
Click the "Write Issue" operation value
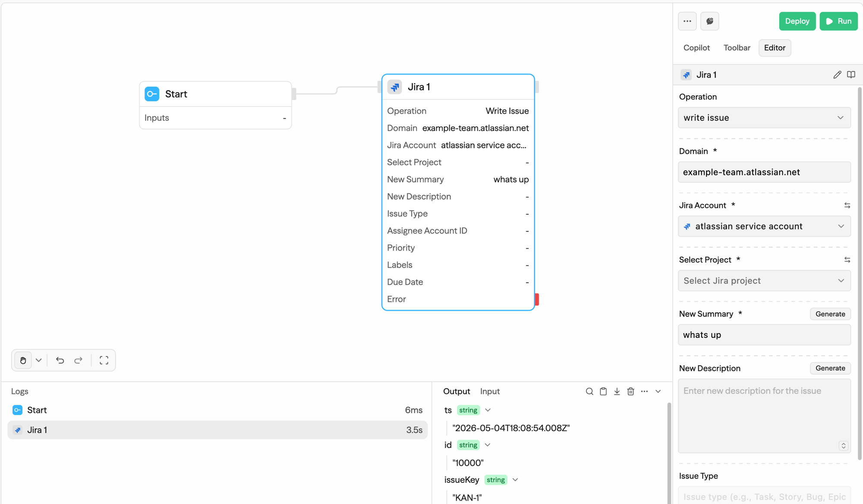pyautogui.click(x=507, y=111)
